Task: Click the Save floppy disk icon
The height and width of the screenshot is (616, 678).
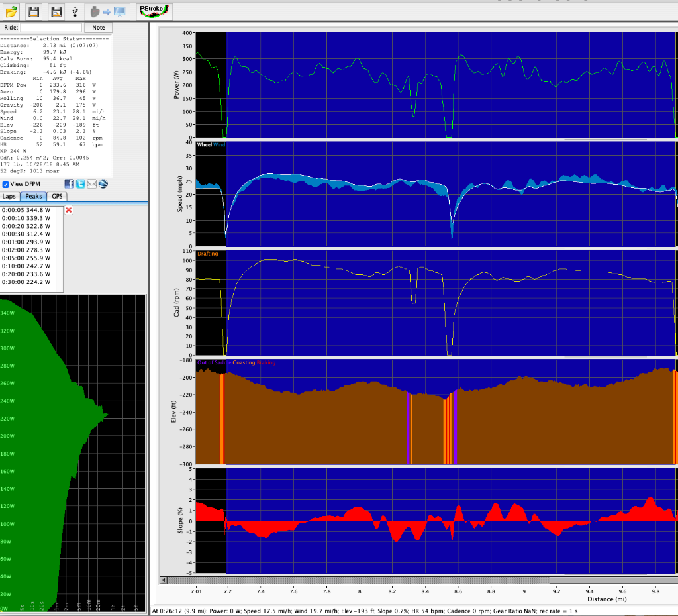Action: coord(33,11)
